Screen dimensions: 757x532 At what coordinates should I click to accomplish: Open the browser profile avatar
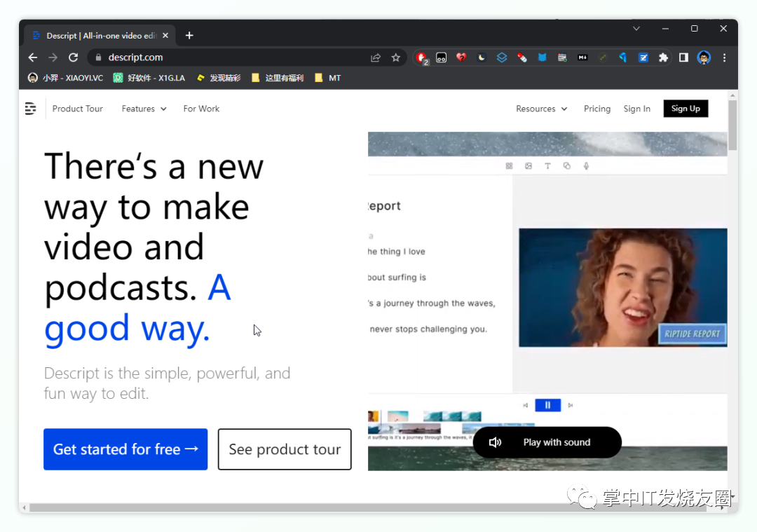[704, 57]
